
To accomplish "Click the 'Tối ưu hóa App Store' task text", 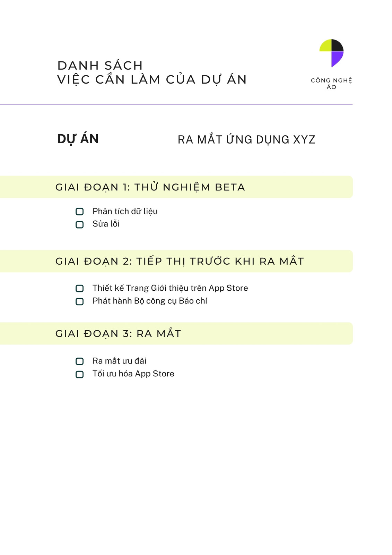I will pos(133,374).
